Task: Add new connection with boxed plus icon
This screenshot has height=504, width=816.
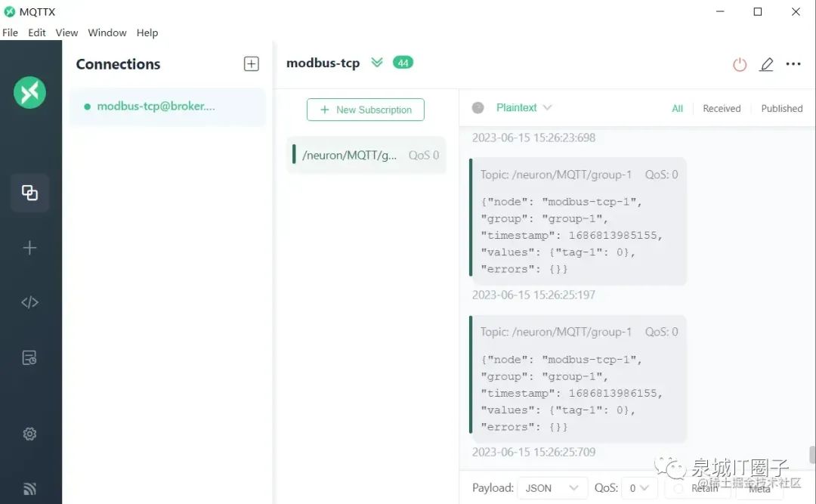Action: (252, 63)
